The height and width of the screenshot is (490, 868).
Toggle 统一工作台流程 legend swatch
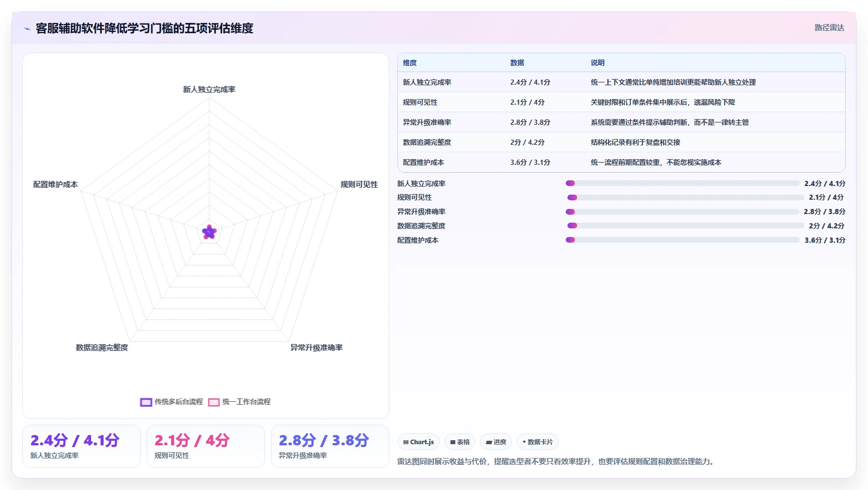point(214,402)
